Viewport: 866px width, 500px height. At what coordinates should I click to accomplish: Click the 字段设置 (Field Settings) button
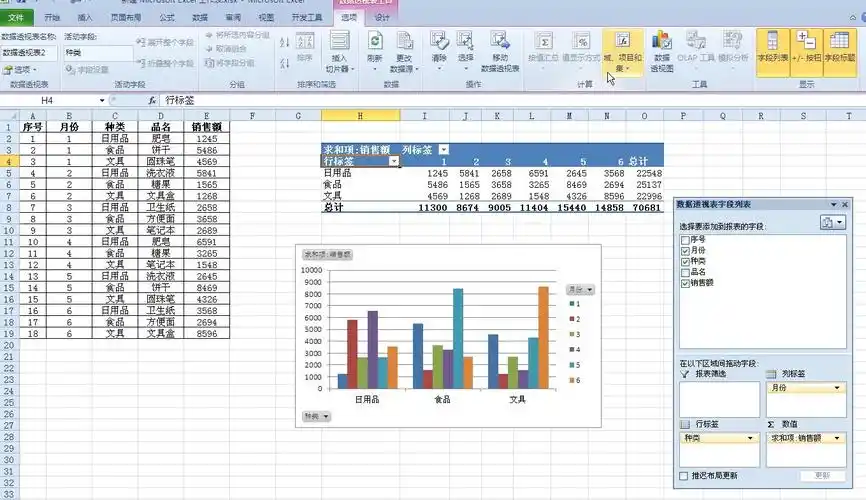(x=87, y=70)
